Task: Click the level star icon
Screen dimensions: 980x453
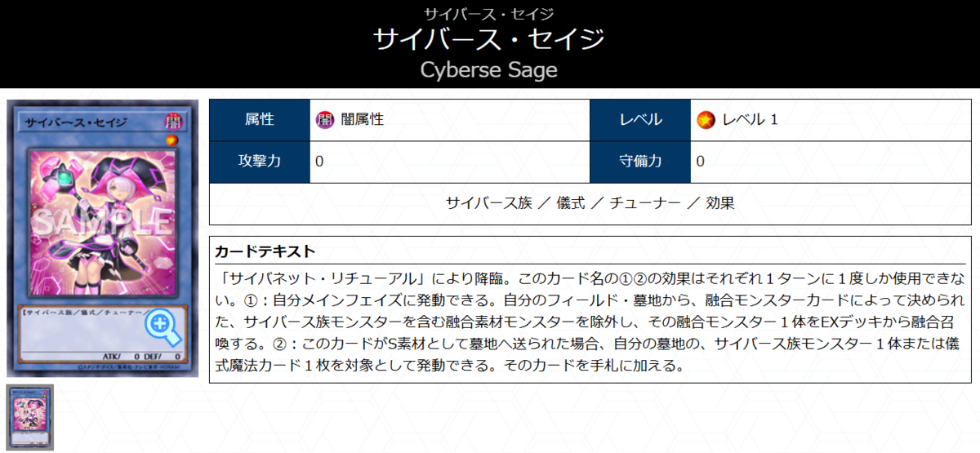Action: coord(705,120)
